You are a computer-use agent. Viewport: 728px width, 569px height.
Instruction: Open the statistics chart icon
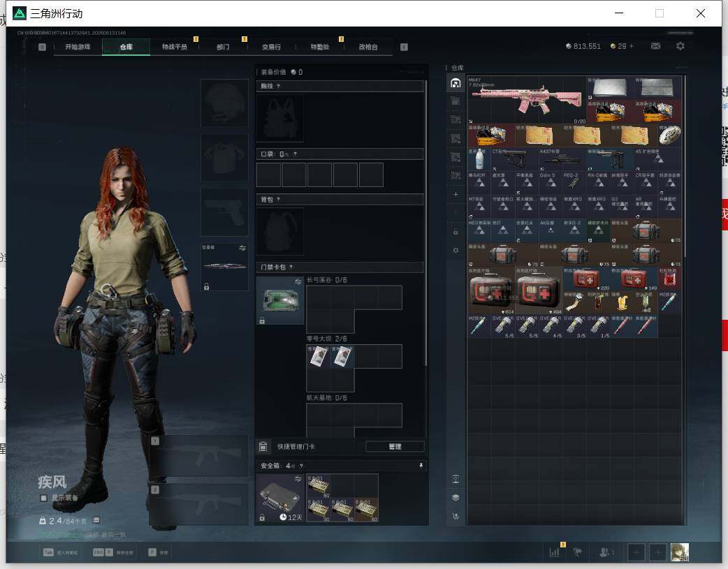coord(554,552)
